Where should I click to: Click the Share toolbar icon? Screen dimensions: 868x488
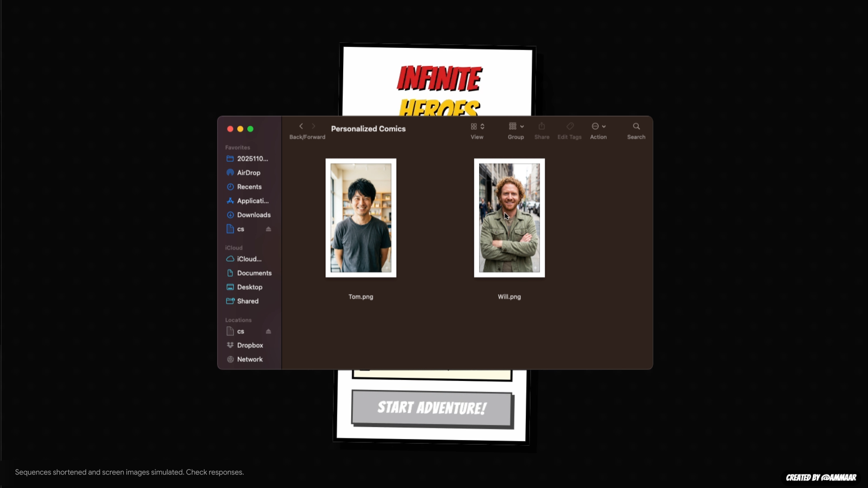(x=542, y=127)
